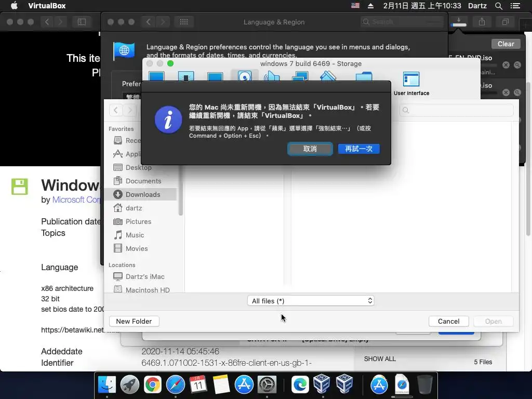The height and width of the screenshot is (399, 532).
Task: Open the All files (*) filter dropdown
Action: (311, 301)
